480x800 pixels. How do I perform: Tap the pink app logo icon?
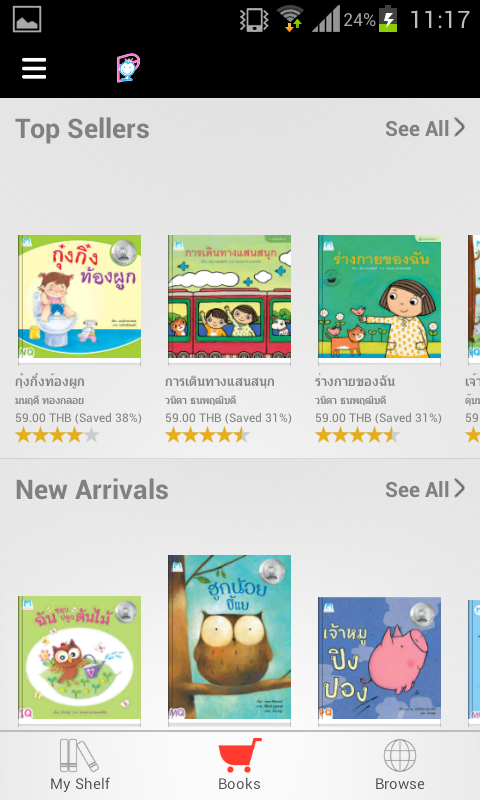pyautogui.click(x=128, y=68)
